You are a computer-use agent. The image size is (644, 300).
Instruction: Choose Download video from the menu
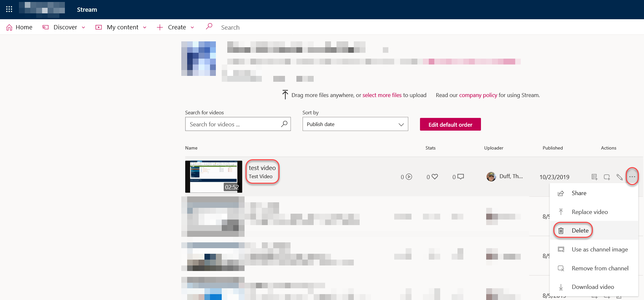592,287
